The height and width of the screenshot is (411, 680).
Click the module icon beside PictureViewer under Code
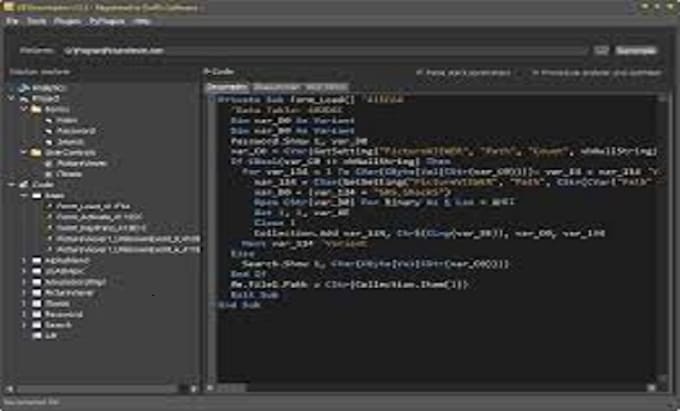pos(37,293)
